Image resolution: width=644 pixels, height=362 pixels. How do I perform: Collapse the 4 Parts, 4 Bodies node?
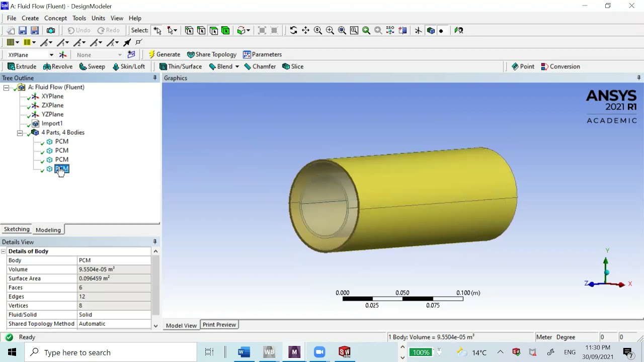point(20,133)
